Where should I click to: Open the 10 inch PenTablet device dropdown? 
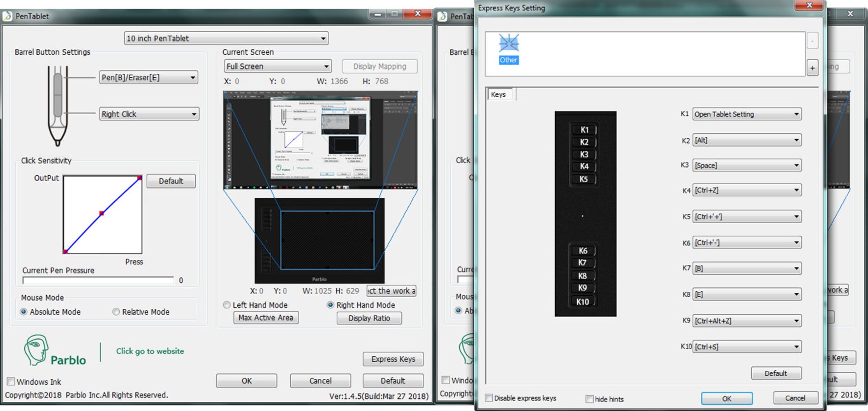pos(226,38)
